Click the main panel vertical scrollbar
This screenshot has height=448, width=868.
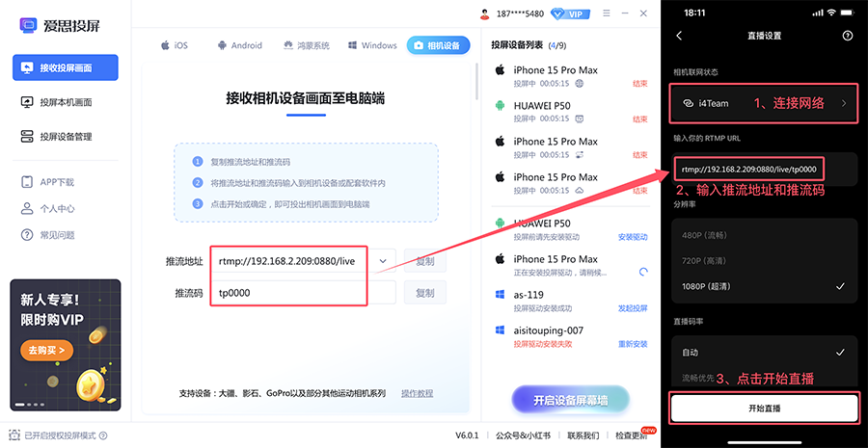pos(476,83)
